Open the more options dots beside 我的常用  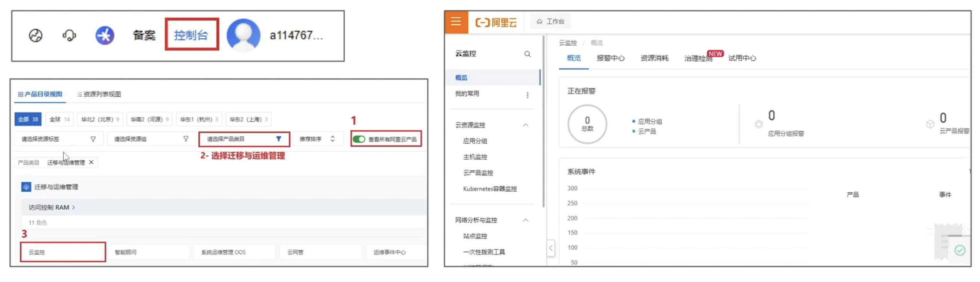pos(528,95)
